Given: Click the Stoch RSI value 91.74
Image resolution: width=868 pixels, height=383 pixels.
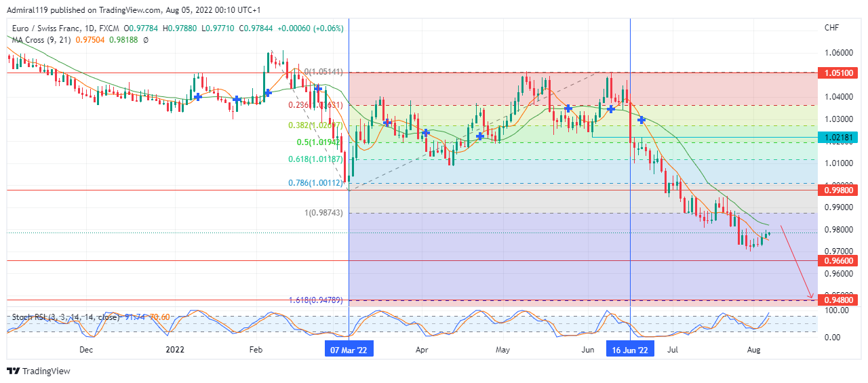Looking at the screenshot, I should [136, 317].
